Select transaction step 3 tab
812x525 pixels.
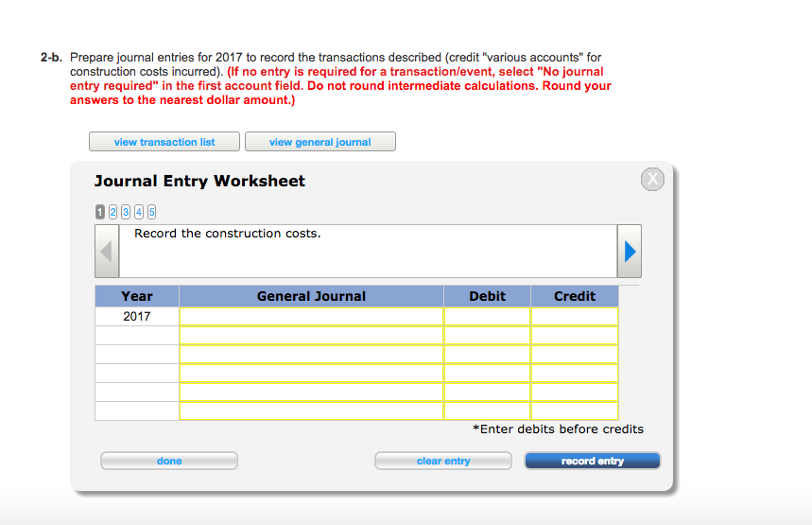(126, 212)
